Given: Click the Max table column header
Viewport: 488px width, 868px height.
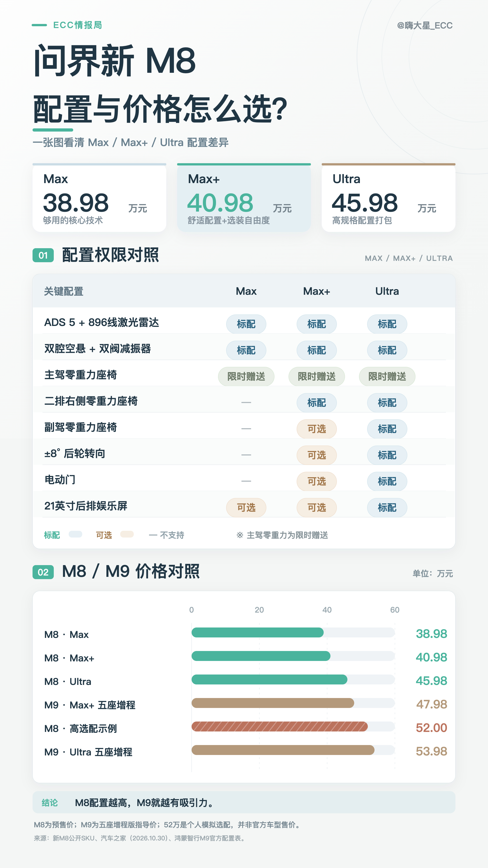Looking at the screenshot, I should tap(246, 291).
